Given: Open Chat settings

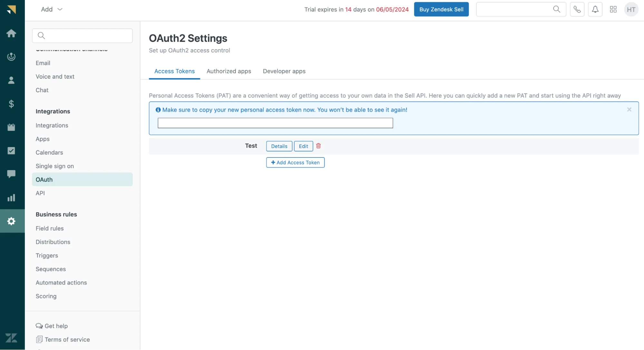Looking at the screenshot, I should tap(42, 90).
